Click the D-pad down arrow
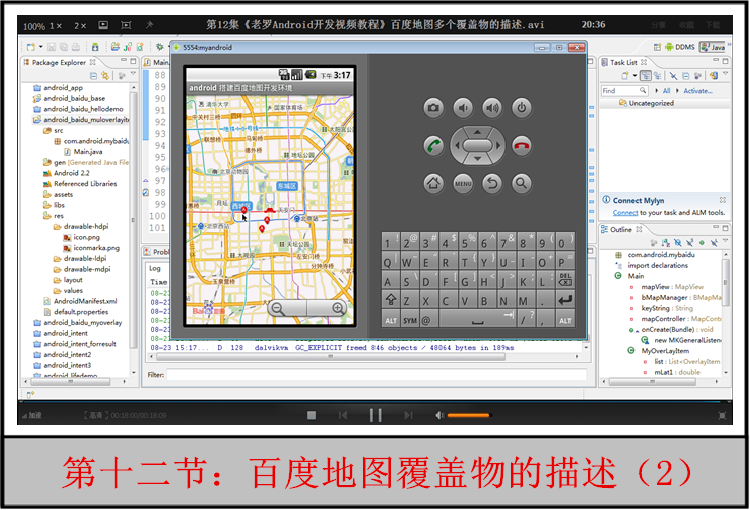Viewport: 750px width, 510px height. (477, 159)
